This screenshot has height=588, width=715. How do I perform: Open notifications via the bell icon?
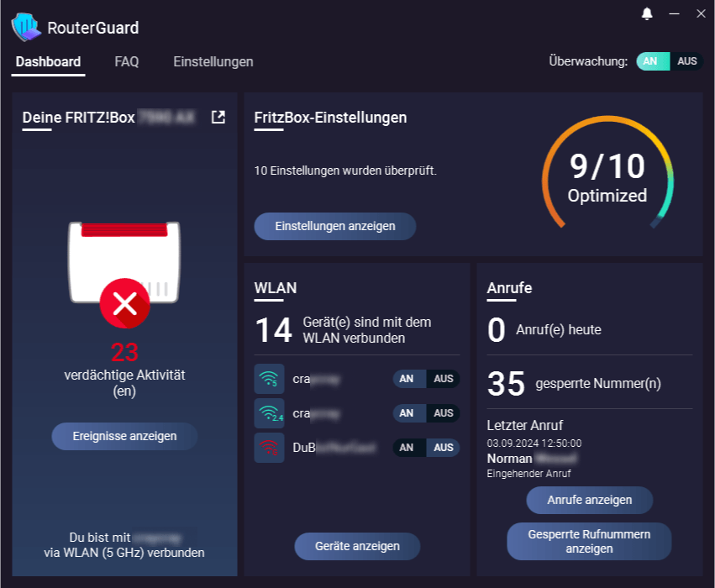coord(645,13)
